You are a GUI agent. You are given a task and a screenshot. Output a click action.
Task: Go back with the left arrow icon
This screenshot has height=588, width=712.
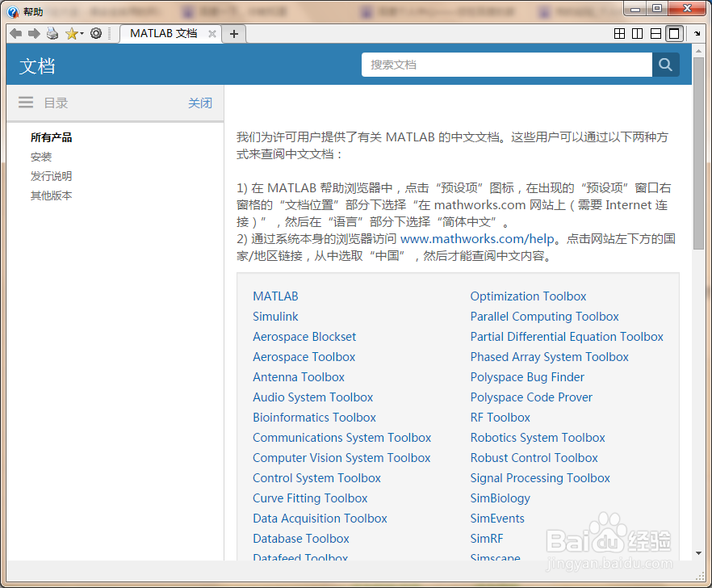(16, 34)
